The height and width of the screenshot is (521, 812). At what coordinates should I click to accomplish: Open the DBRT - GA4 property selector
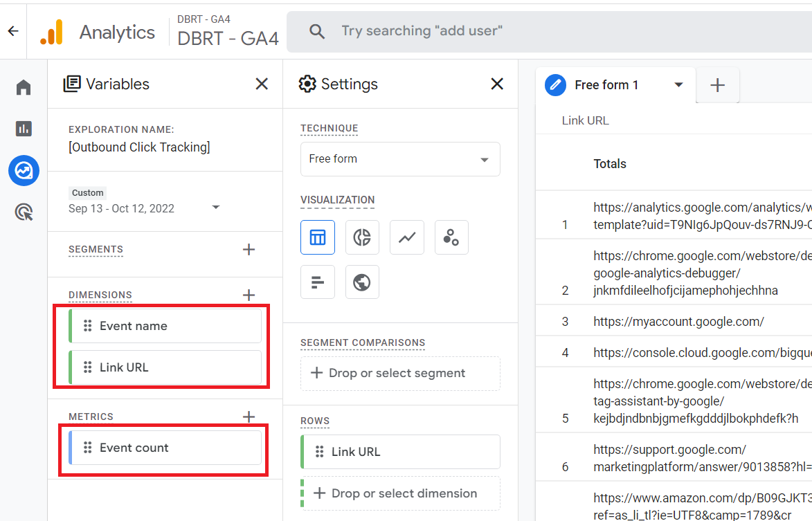[228, 32]
